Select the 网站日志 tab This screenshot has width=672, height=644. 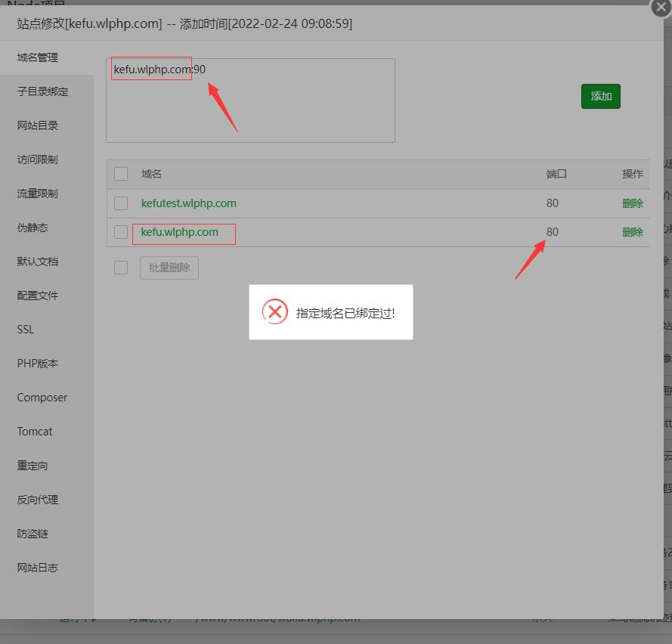pyautogui.click(x=38, y=568)
